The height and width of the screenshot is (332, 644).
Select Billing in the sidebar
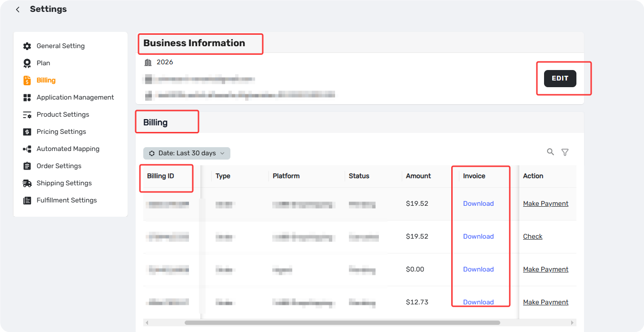click(46, 80)
